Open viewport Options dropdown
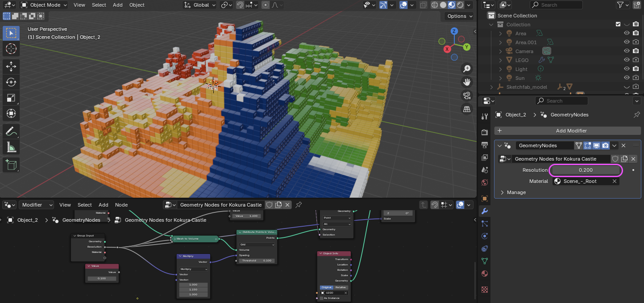The image size is (644, 303). (460, 16)
